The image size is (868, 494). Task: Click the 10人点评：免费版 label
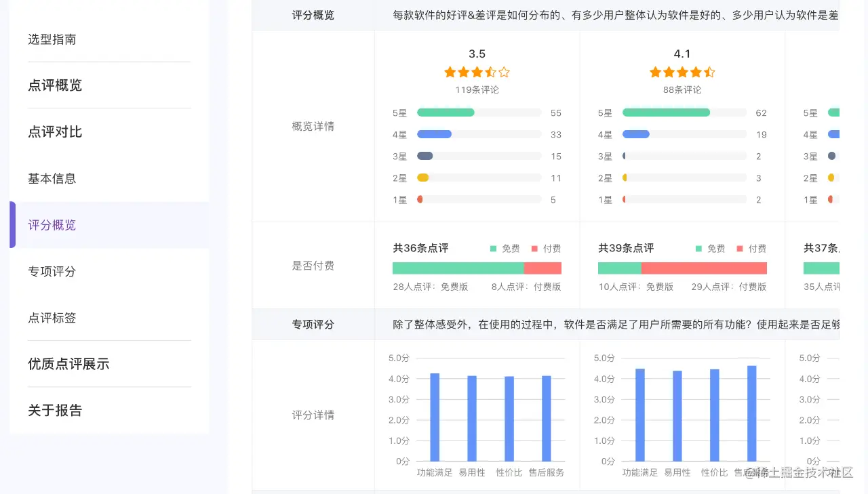point(636,287)
